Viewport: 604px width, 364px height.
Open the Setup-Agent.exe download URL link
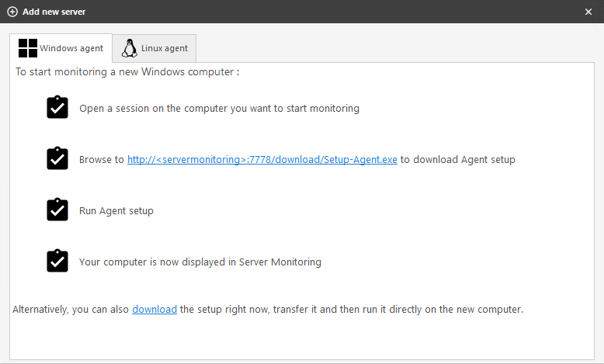point(262,159)
